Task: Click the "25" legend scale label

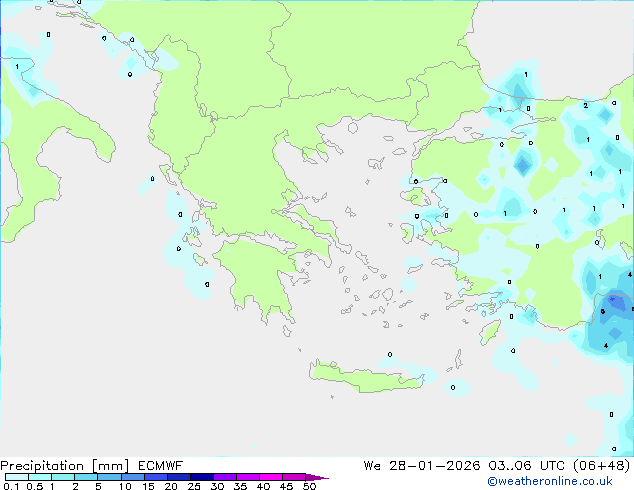Action: [194, 486]
